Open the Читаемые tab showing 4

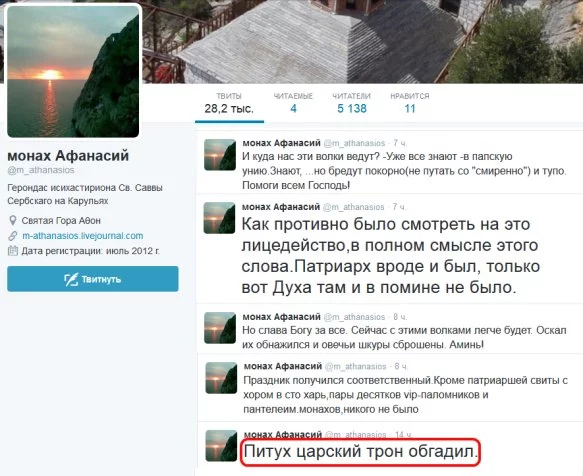[x=293, y=103]
